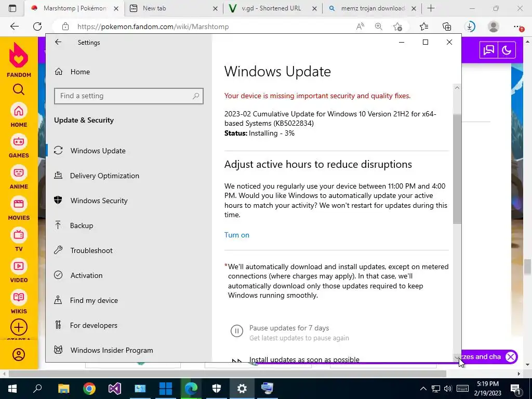Open Fandom WIKIS section
This screenshot has height=399, width=532.
(x=19, y=302)
